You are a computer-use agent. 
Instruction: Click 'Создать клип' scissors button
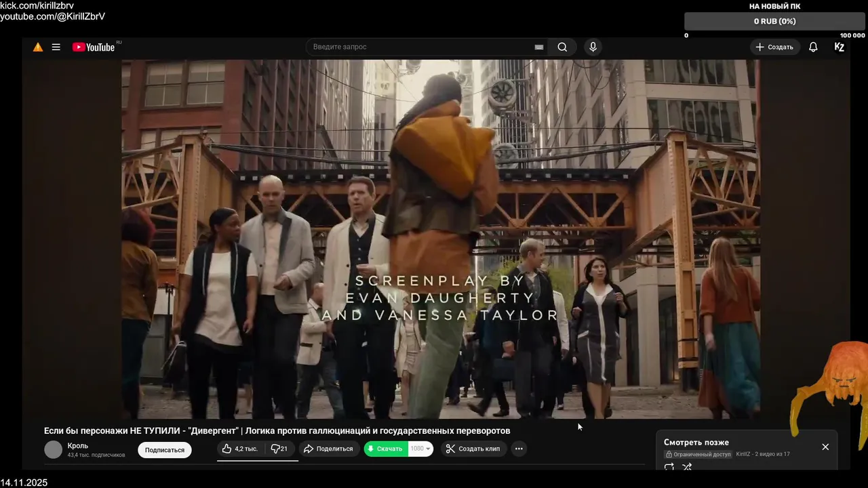(473, 449)
